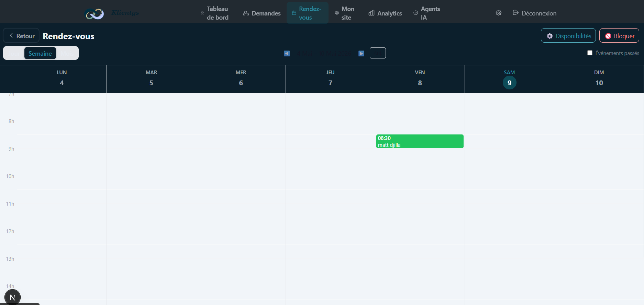The height and width of the screenshot is (305, 644).
Task: Open the Agents IA page
Action: click(426, 13)
